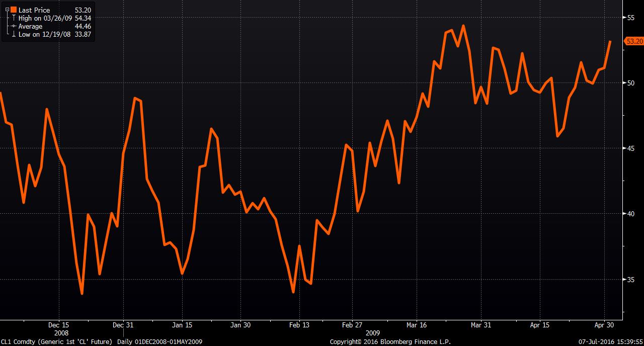Collapse the Last Price legend tree
644x346 pixels.
(7, 10)
